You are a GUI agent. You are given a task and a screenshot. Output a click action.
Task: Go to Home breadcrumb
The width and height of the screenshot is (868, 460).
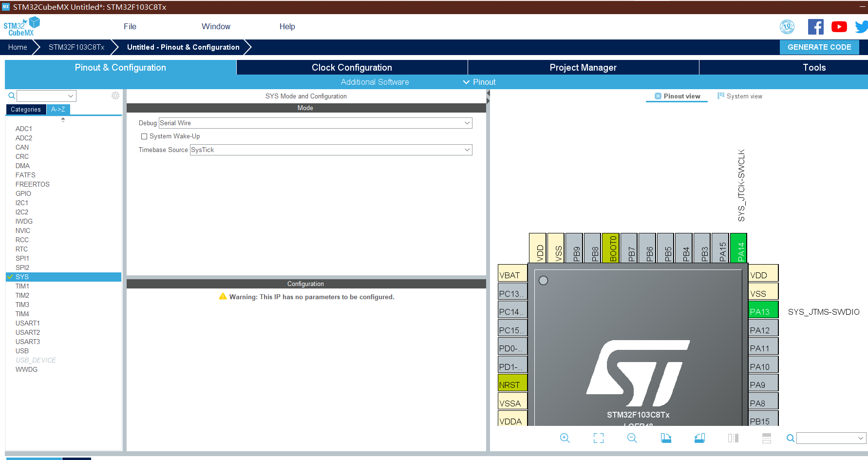(18, 47)
